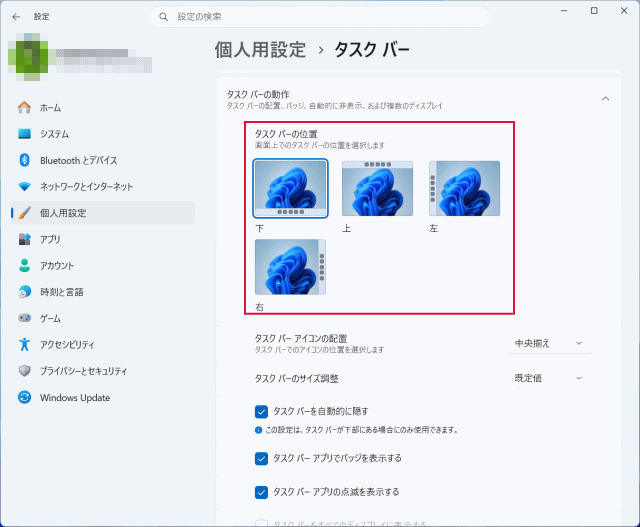Image resolution: width=640 pixels, height=527 pixels.
Task: Click the ゲーム controller icon
Action: pos(24,318)
